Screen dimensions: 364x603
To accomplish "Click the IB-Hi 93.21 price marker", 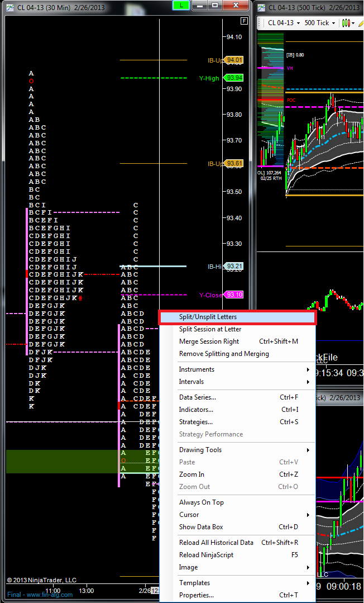I will pos(234,266).
